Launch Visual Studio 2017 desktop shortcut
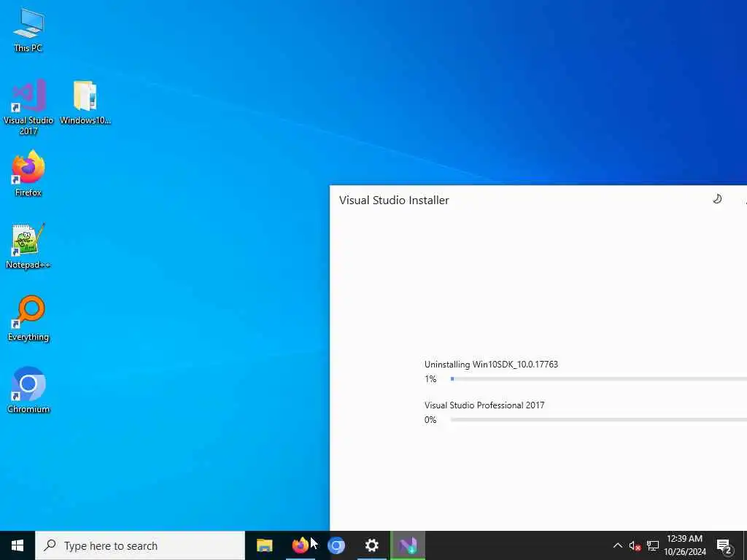Viewport: 747px width, 560px height. 28,107
